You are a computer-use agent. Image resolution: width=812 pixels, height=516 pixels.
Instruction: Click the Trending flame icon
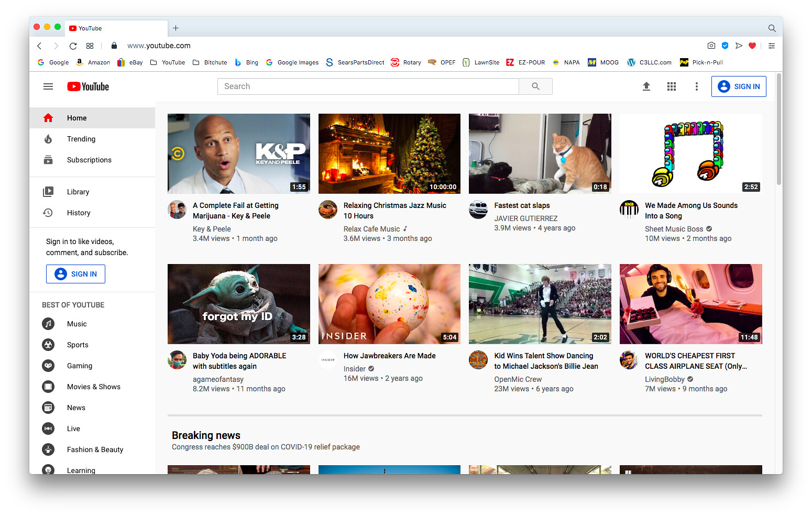point(48,139)
